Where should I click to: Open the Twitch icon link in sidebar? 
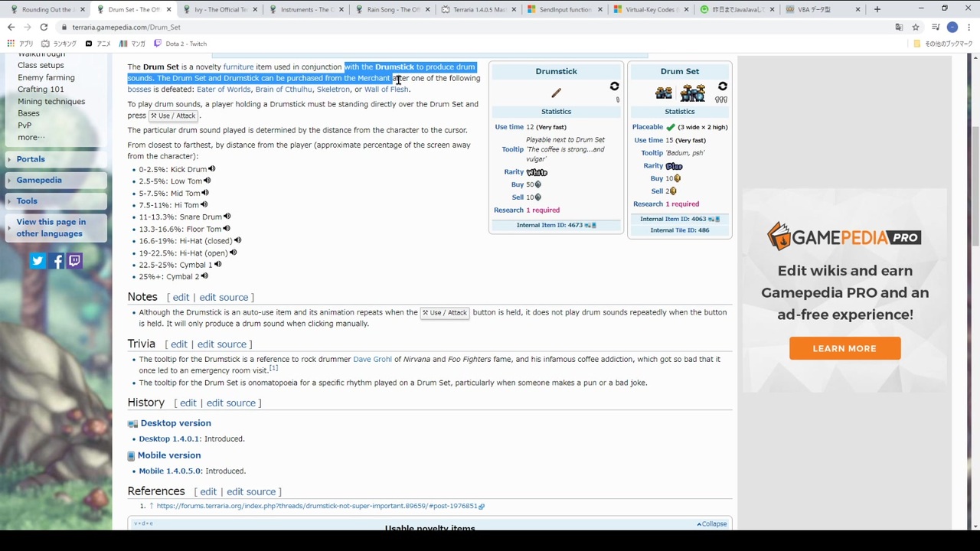(x=74, y=261)
